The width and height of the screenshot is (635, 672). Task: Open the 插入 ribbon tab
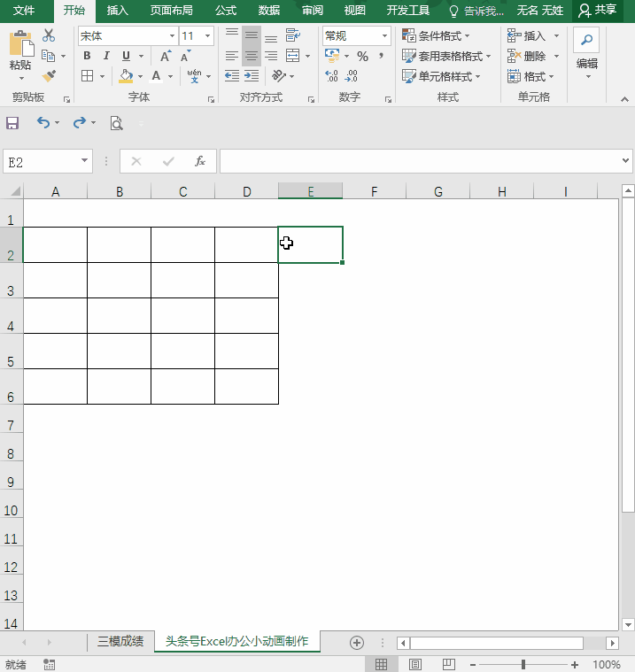[117, 11]
